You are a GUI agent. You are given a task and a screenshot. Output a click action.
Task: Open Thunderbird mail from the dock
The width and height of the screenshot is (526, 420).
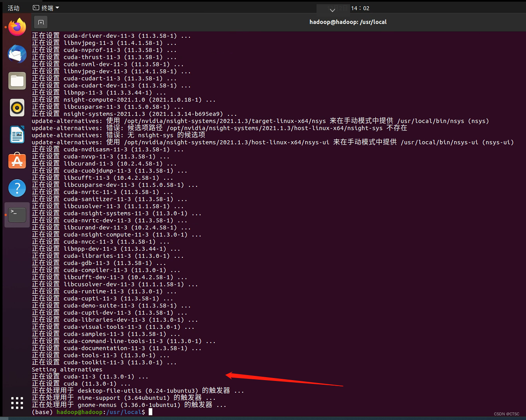click(x=17, y=54)
